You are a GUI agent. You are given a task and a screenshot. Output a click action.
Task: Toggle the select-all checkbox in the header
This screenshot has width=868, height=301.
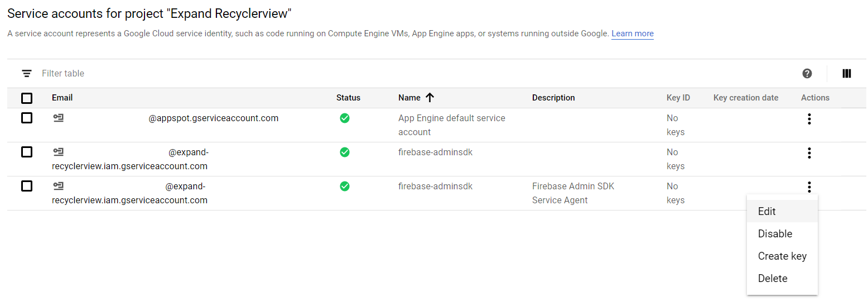(27, 98)
